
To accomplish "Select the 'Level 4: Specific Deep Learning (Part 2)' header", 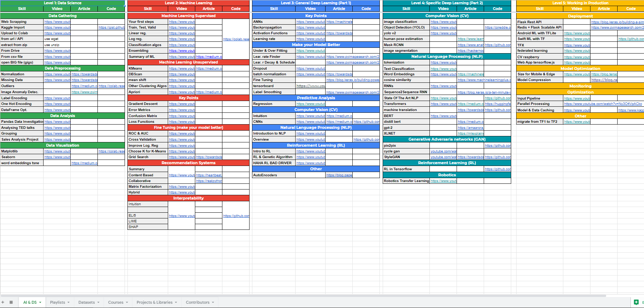I will [447, 3].
